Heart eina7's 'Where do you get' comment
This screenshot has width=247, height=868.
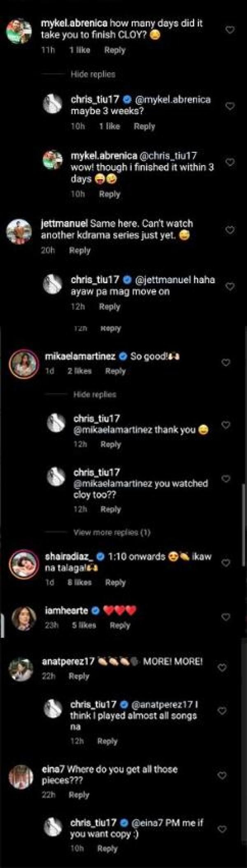(x=222, y=776)
